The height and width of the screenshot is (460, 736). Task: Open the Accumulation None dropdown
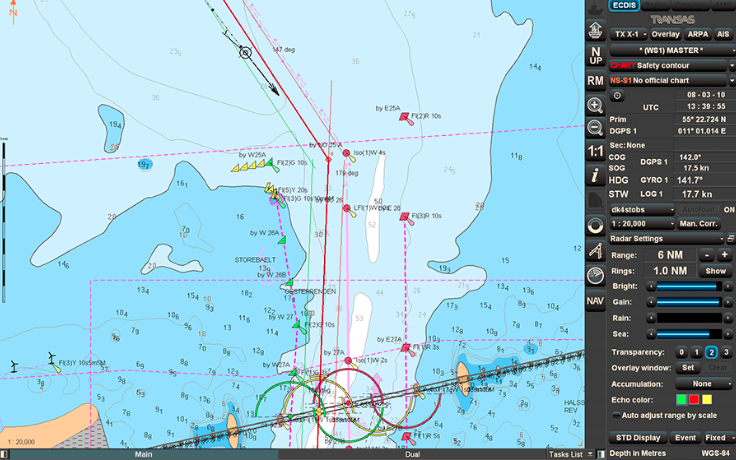(704, 384)
